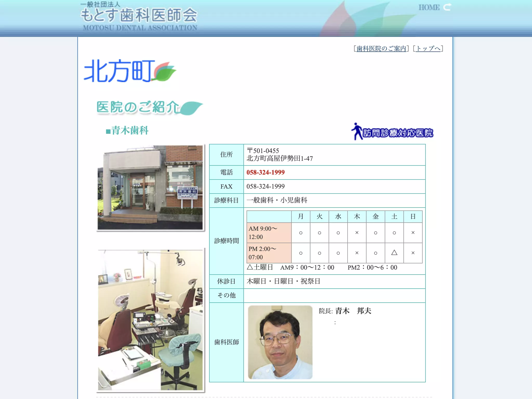Click the 診療科目 row label
This screenshot has height=399, width=532.
227,200
